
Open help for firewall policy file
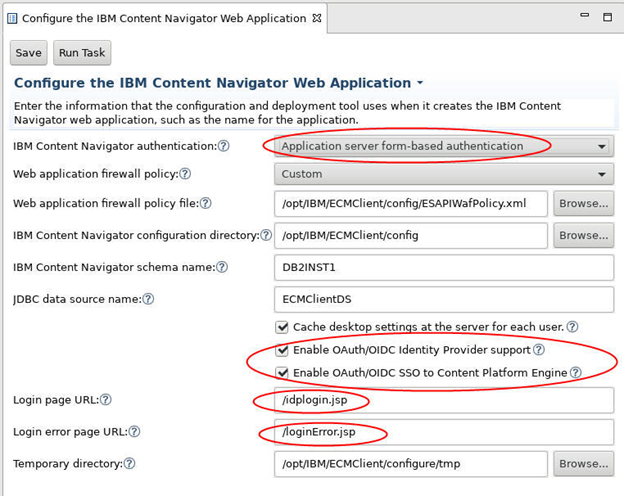point(206,203)
